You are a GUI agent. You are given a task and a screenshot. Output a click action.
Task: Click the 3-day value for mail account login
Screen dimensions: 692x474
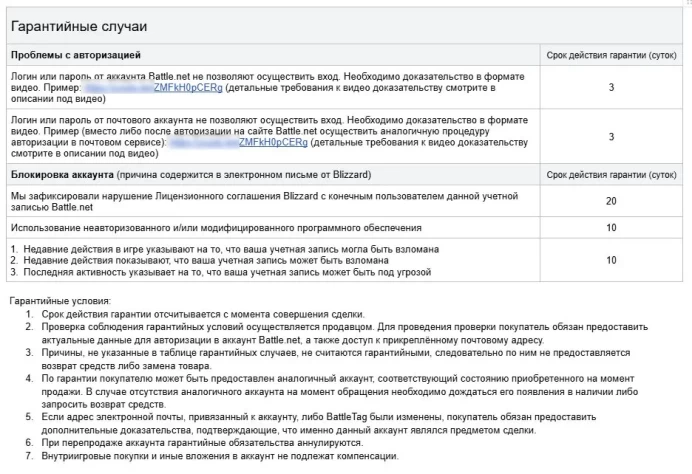611,137
